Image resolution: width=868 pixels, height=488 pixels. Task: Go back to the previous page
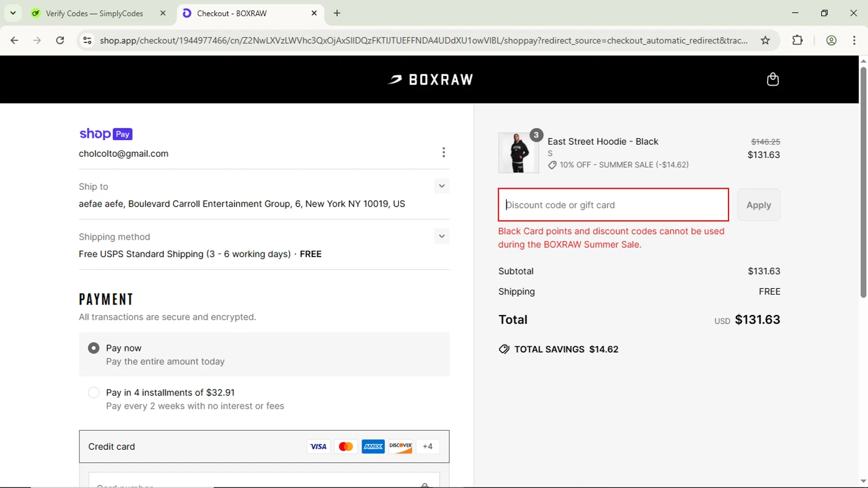coord(14,40)
